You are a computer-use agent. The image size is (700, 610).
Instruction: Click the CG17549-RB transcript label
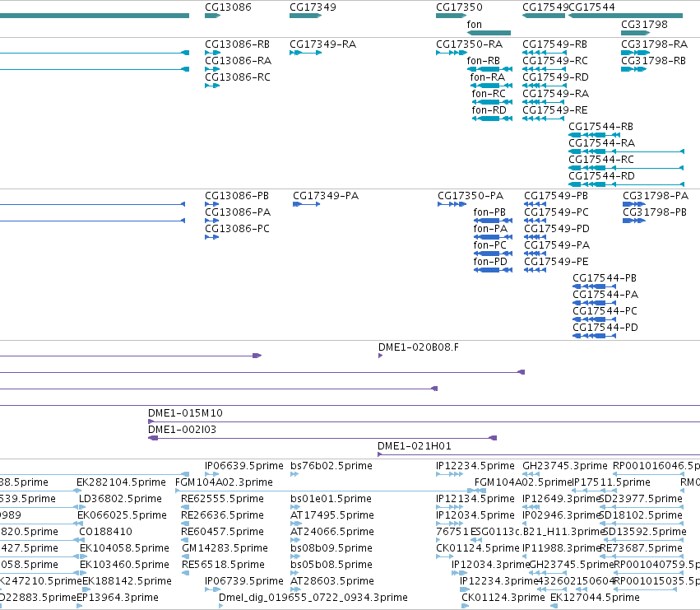coord(555,44)
